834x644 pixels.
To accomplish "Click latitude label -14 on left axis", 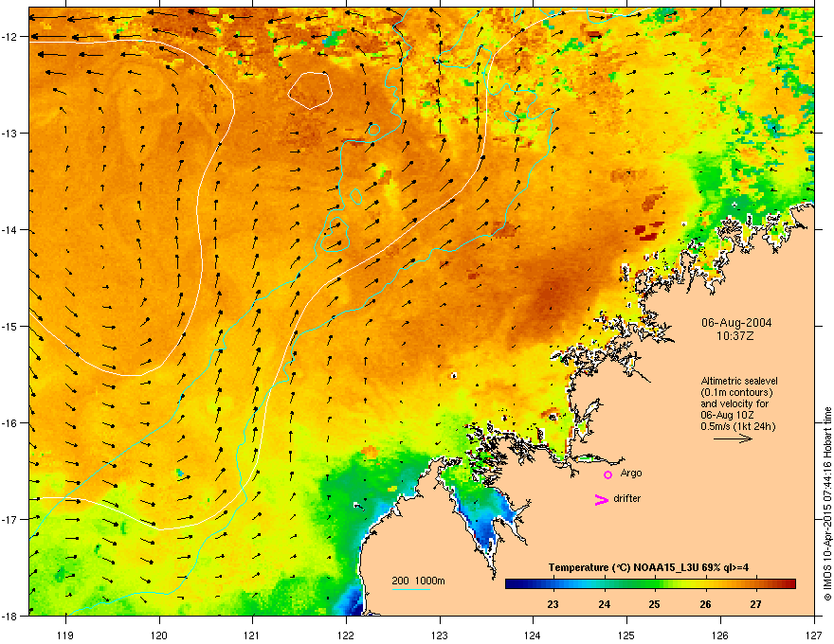I will point(9,229).
